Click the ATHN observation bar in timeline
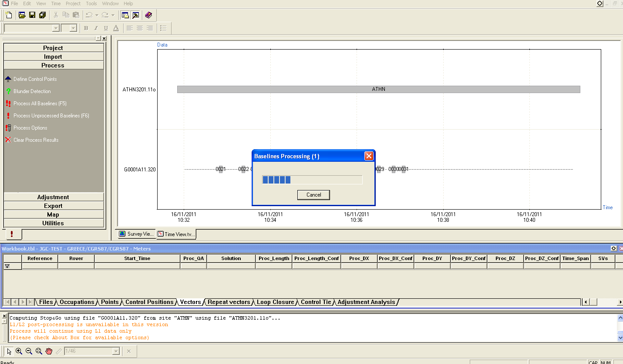Screen dimensions: 623x364 pyautogui.click(x=378, y=89)
